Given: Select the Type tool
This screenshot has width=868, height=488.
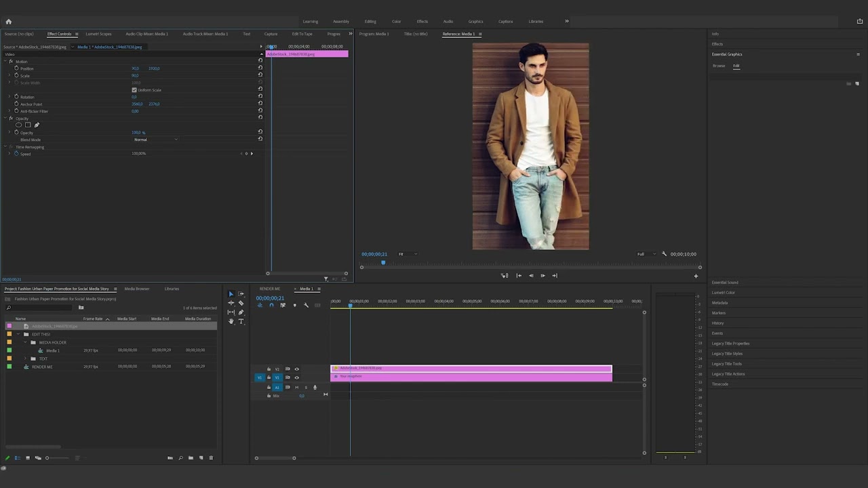Looking at the screenshot, I should click(x=241, y=321).
